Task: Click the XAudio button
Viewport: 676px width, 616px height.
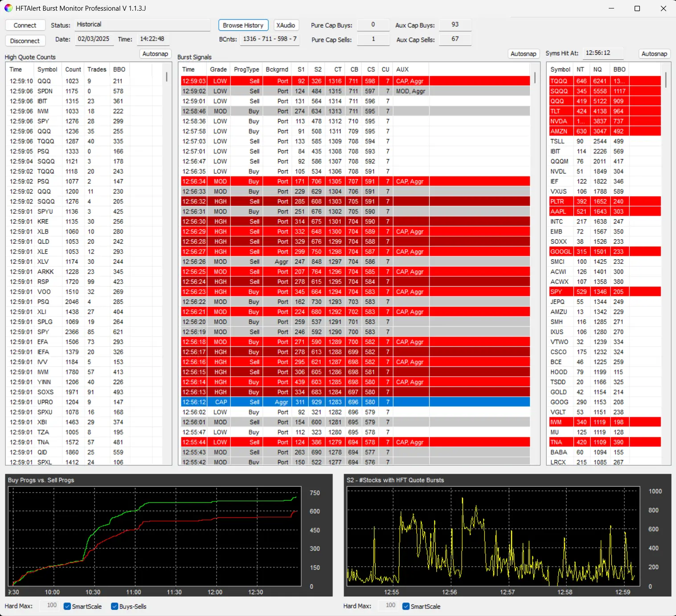Action: point(286,25)
